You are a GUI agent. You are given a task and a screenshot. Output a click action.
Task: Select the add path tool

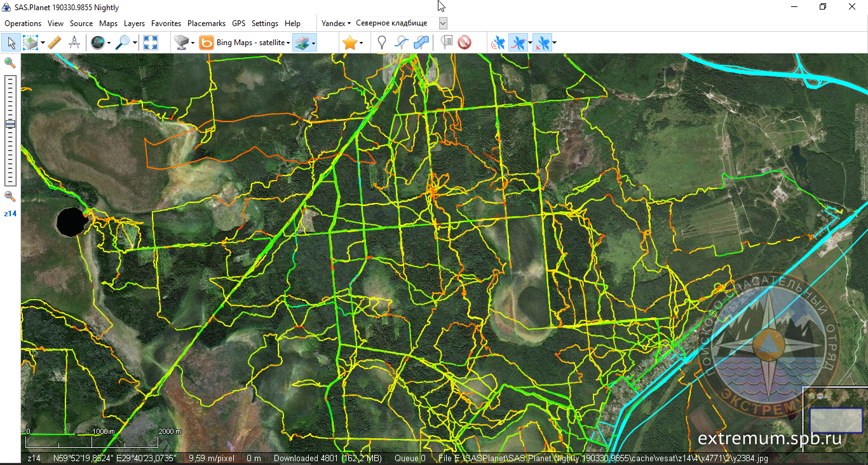click(x=401, y=43)
